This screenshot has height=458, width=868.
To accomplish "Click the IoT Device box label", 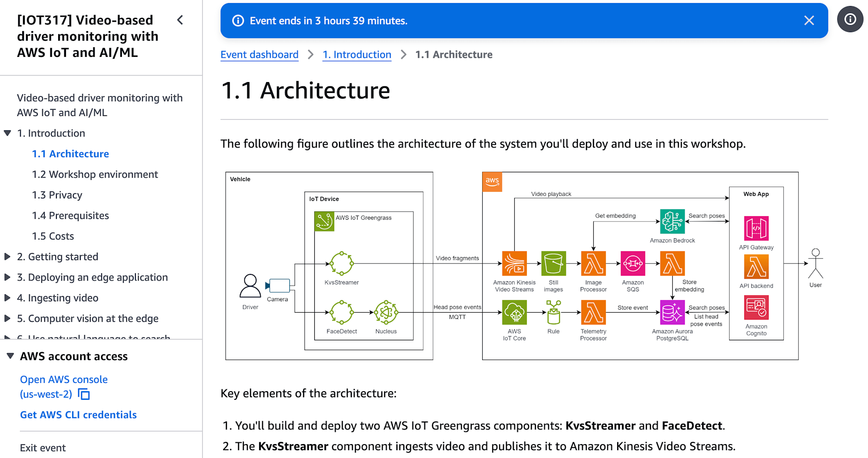I will 324,199.
